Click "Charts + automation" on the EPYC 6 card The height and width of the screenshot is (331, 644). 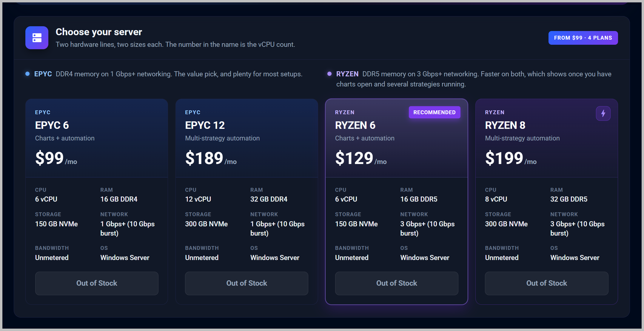[x=65, y=138]
